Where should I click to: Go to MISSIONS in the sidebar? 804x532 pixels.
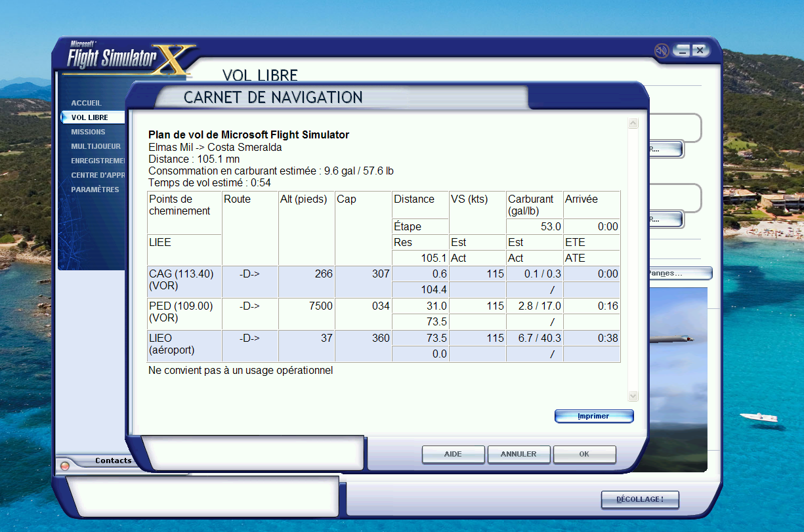[x=88, y=132]
